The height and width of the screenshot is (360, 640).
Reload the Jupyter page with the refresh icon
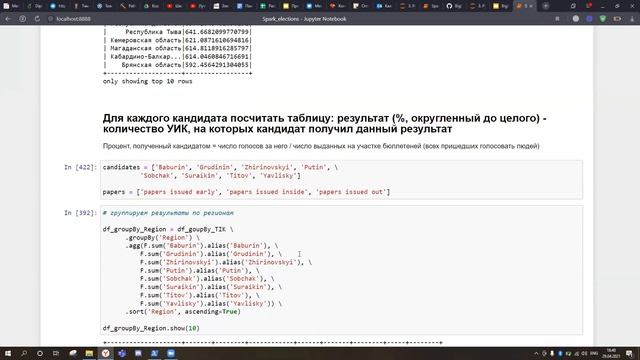(x=37, y=19)
